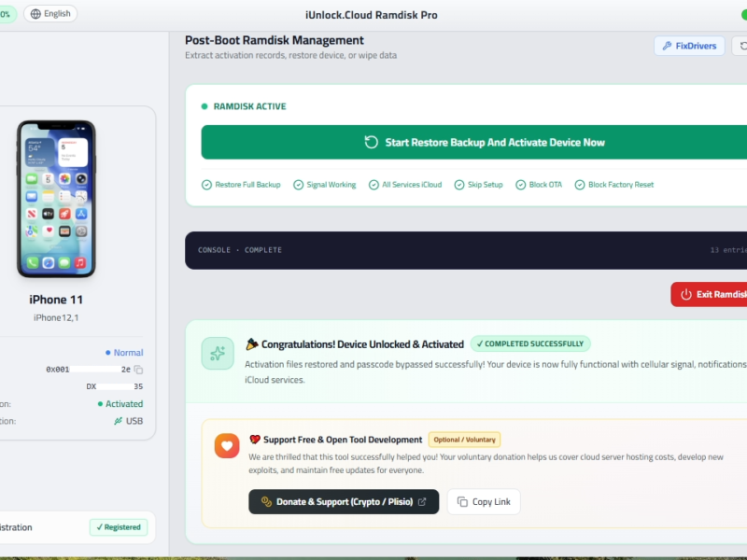This screenshot has width=747, height=560.
Task: Click the Exit Ramdisk button
Action: [x=709, y=294]
